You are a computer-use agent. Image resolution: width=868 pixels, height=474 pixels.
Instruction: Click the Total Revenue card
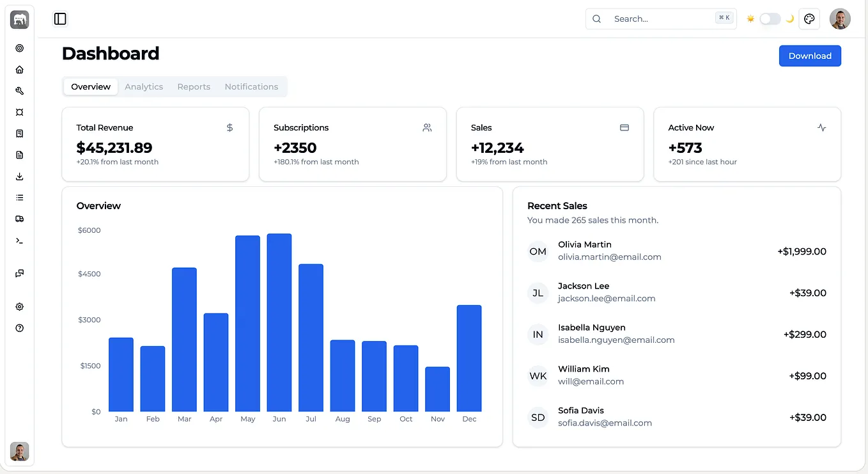coord(155,144)
